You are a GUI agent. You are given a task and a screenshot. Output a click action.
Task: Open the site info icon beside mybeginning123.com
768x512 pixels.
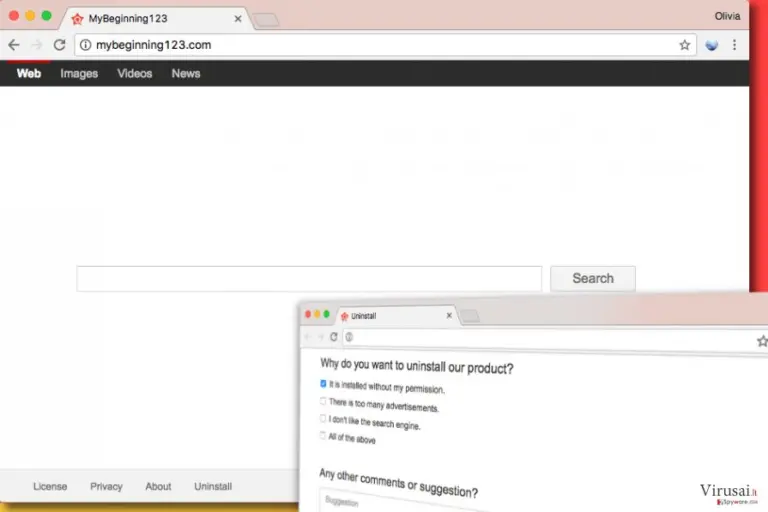pos(85,45)
